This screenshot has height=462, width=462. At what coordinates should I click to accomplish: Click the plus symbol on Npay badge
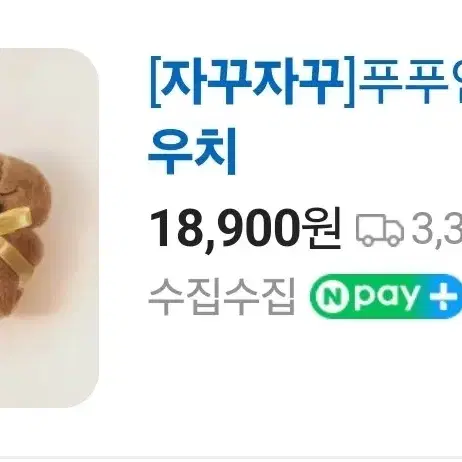click(443, 296)
